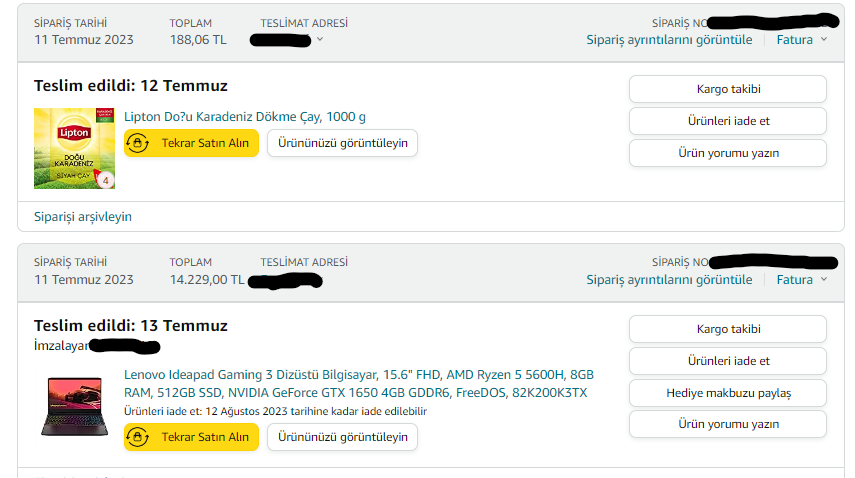Write a product review for Lenovo laptop

pos(727,424)
